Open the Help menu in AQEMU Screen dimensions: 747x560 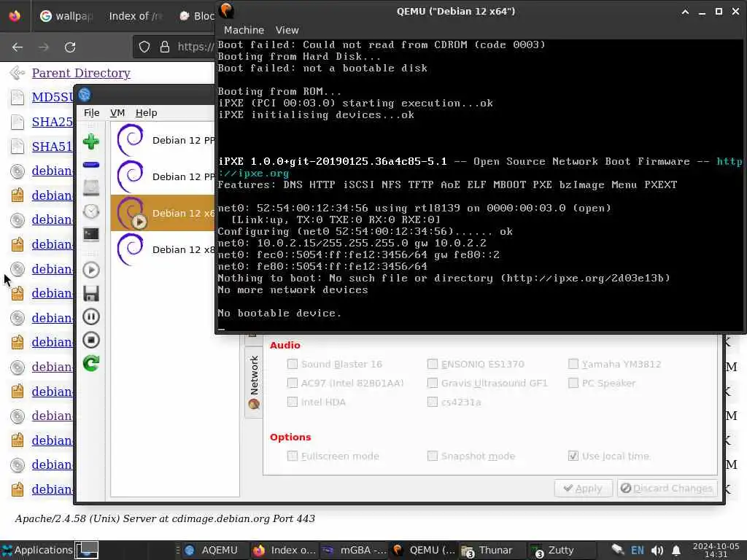146,113
